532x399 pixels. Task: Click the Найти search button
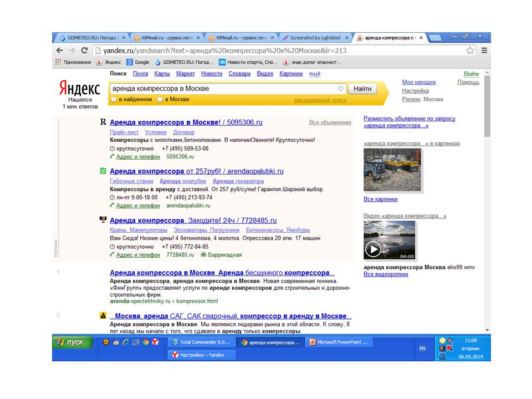click(x=362, y=89)
